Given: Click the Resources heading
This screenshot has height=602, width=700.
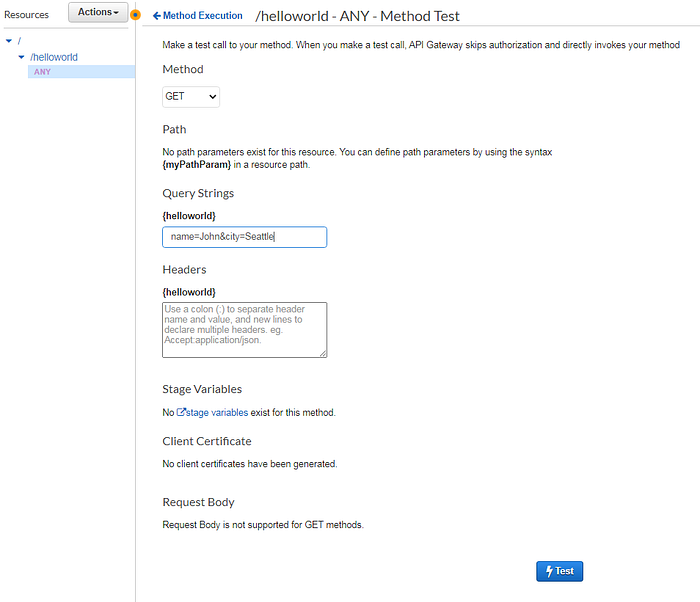Looking at the screenshot, I should tap(26, 15).
